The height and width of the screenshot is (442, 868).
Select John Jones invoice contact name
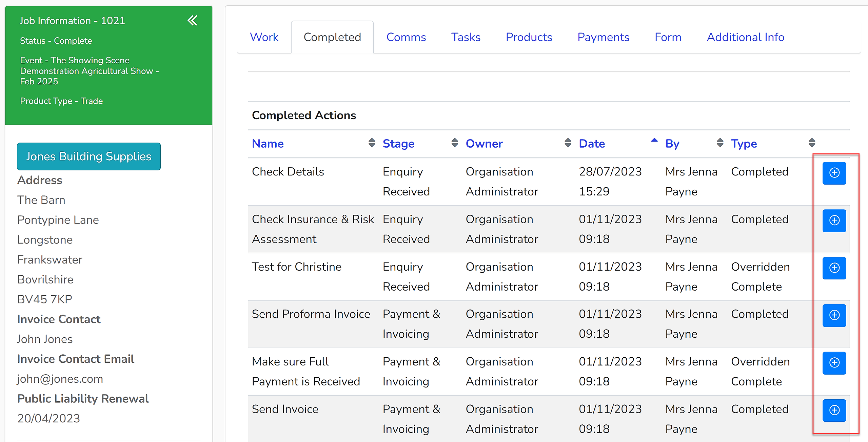click(45, 339)
